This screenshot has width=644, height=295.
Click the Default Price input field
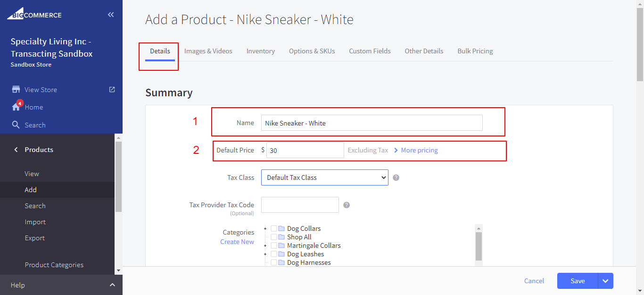click(x=305, y=150)
